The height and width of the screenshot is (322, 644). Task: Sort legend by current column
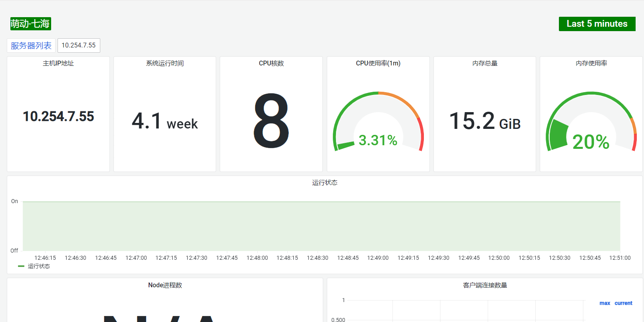pyautogui.click(x=623, y=303)
